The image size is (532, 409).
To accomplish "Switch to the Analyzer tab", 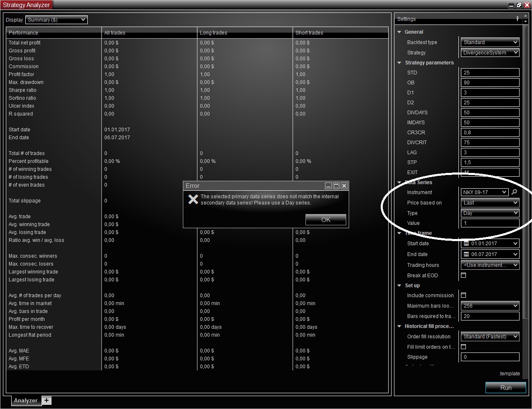I will (x=26, y=400).
